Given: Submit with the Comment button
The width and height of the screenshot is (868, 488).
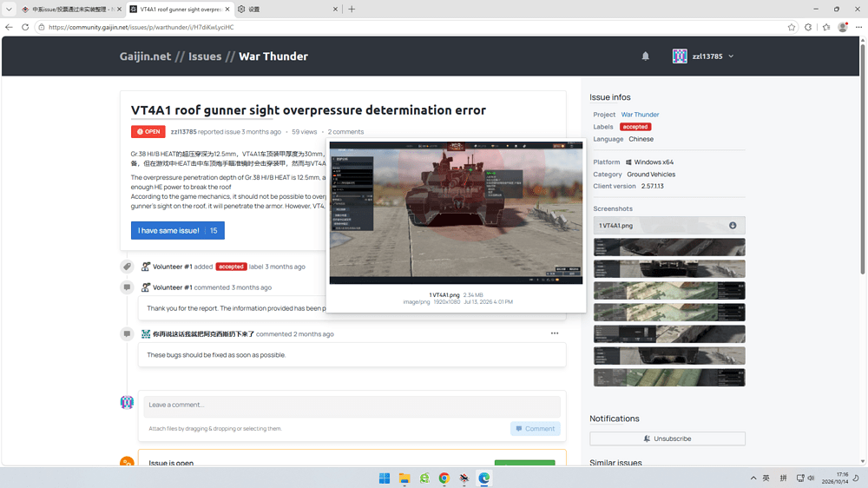Looking at the screenshot, I should (536, 429).
